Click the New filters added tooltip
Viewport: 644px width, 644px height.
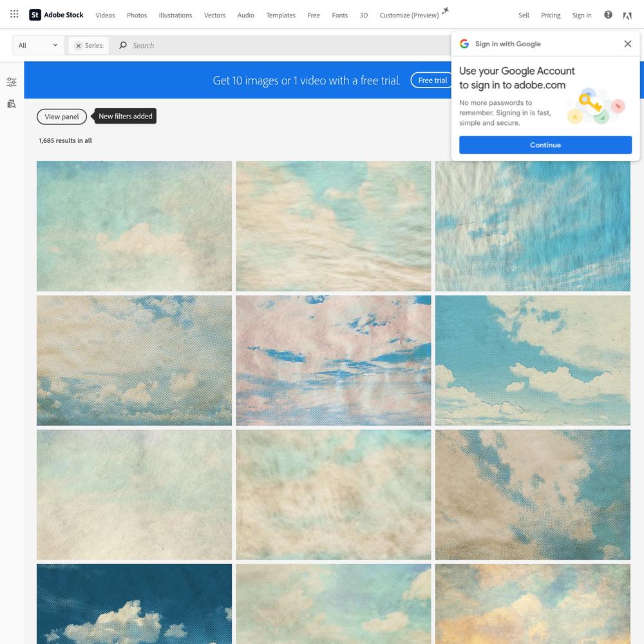(126, 116)
